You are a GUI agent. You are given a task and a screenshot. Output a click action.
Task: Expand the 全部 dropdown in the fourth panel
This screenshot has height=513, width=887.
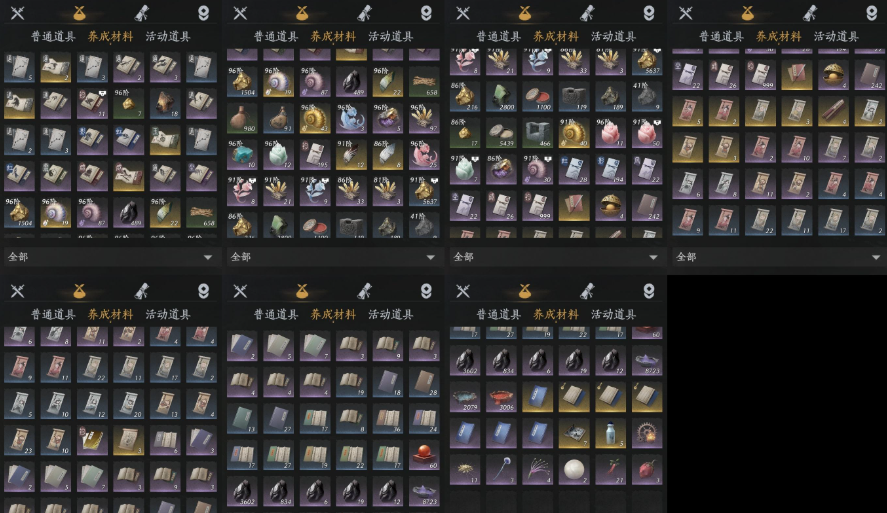pyautogui.click(x=778, y=257)
